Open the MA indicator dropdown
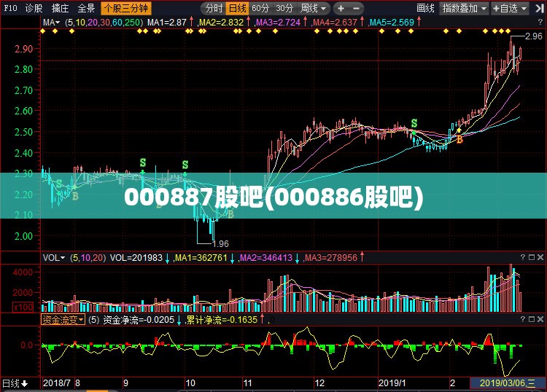 51,23
